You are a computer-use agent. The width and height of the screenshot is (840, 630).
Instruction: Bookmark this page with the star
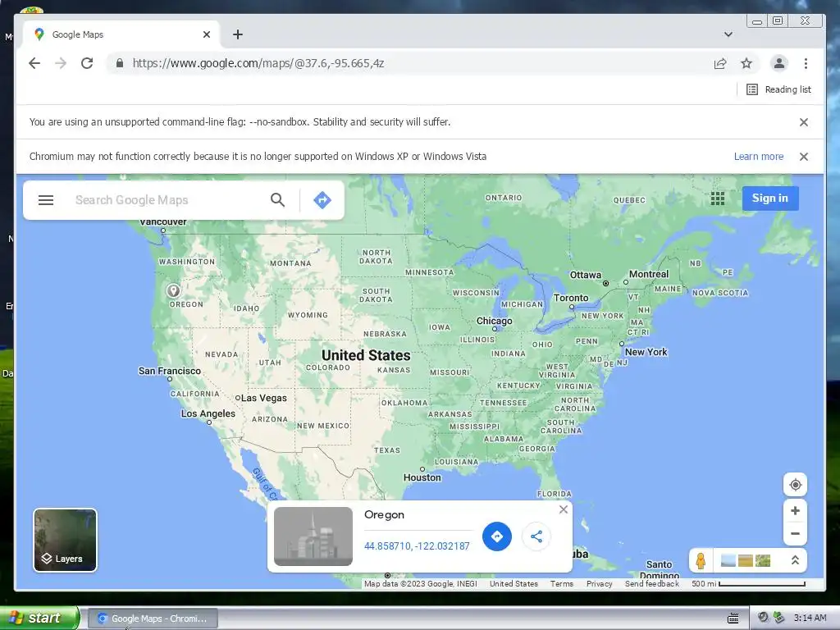(x=746, y=64)
